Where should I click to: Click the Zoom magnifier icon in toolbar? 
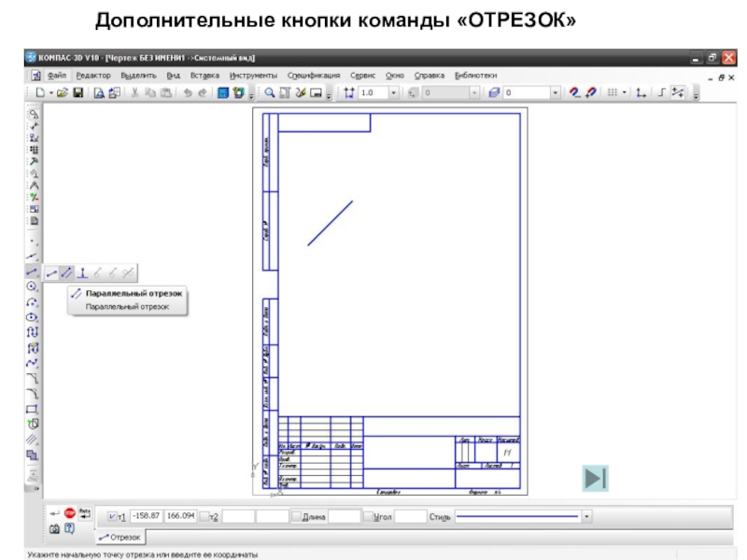click(x=270, y=92)
